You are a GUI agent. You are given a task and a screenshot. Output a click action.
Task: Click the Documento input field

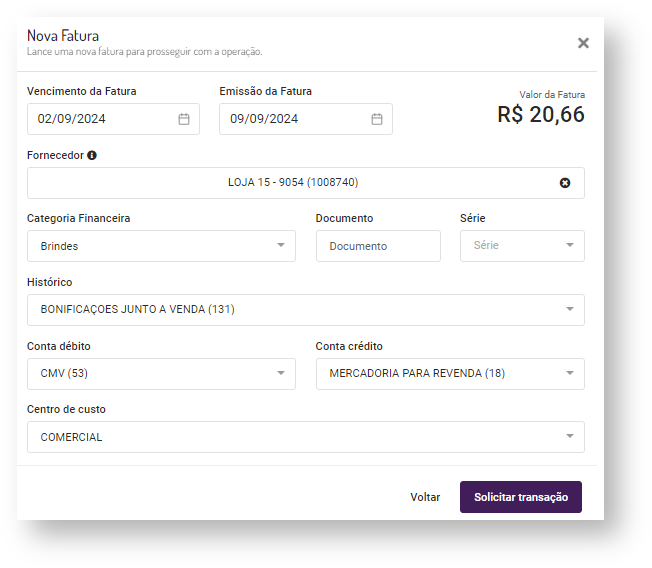pyautogui.click(x=378, y=246)
